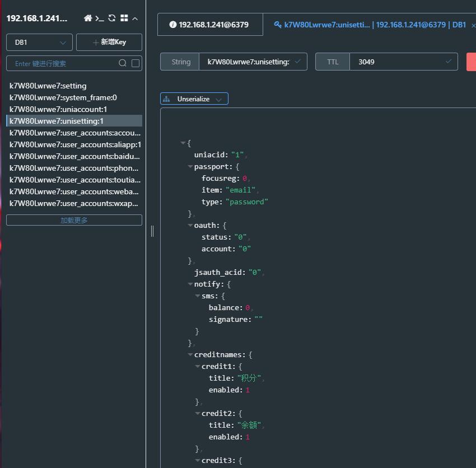The height and width of the screenshot is (468, 476).
Task: Click the 新增Key button
Action: click(x=109, y=42)
